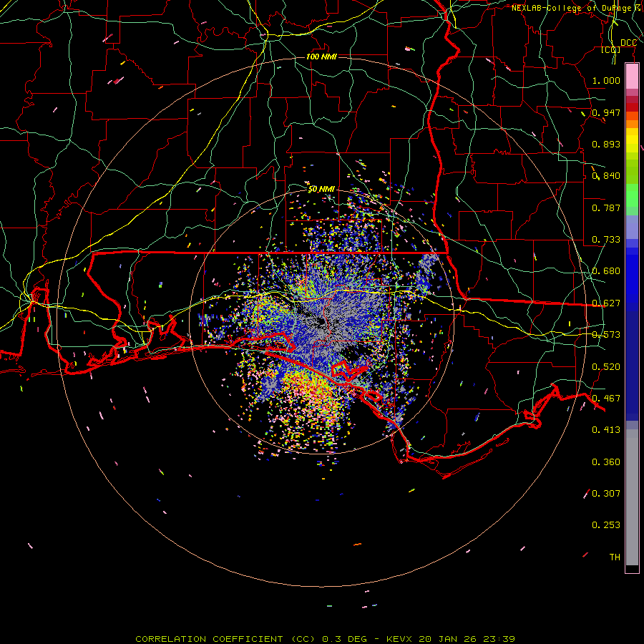Select the 0.840 scale value
644x644 pixels.
click(606, 176)
